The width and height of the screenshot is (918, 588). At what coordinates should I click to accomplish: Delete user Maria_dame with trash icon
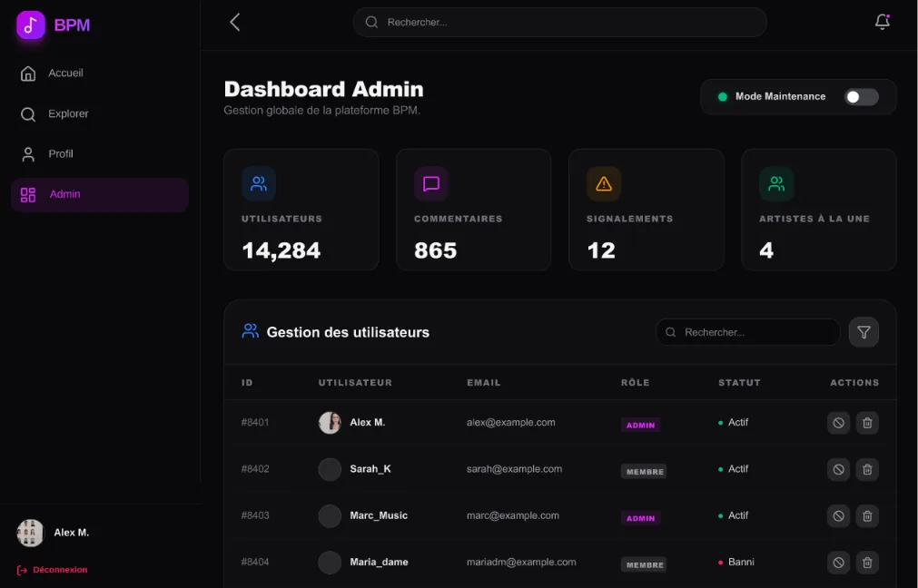pyautogui.click(x=867, y=563)
